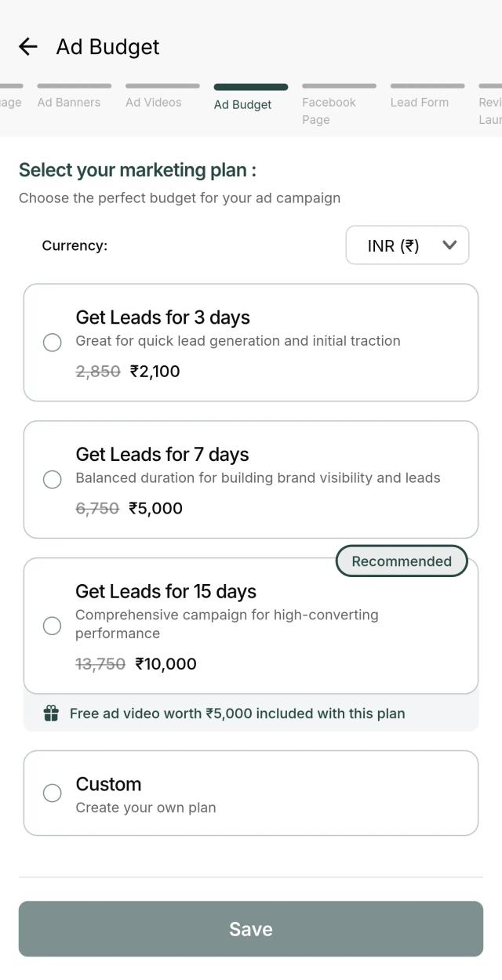Viewport: 502px width, 980px height.
Task: Choose the Get Leads for 15 days plan radio
Action: click(x=52, y=626)
